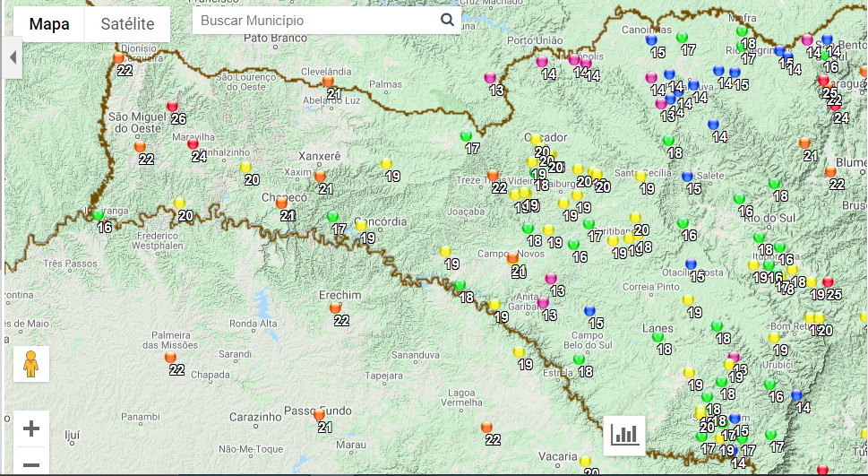Click orange 21 marker at Clevelândia
The image size is (868, 476).
click(x=328, y=82)
